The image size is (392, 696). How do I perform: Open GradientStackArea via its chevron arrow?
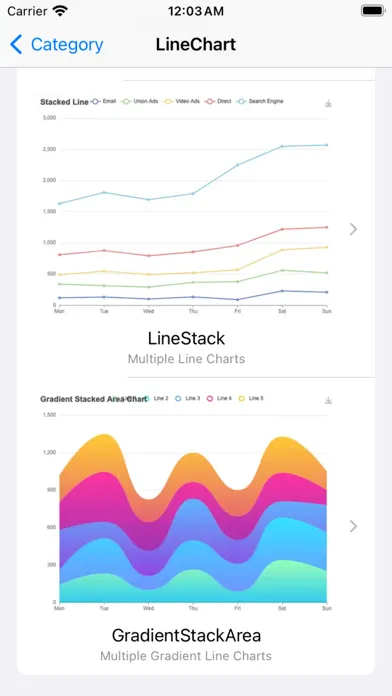pos(353,526)
